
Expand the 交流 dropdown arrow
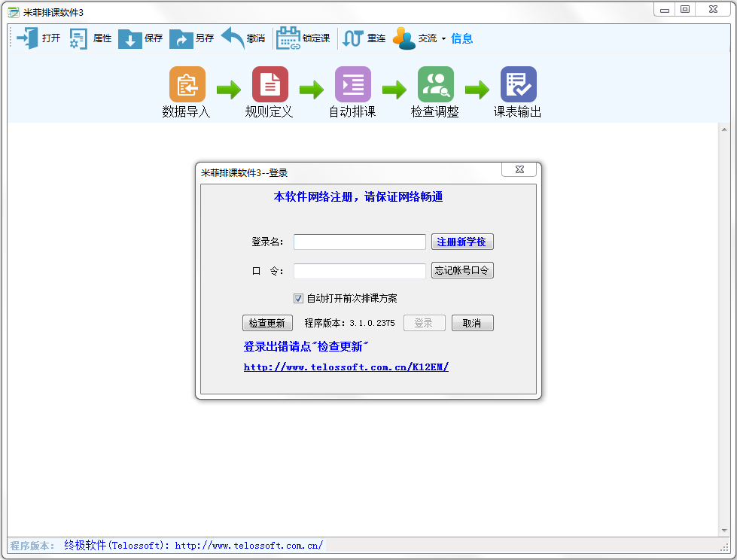click(x=443, y=39)
